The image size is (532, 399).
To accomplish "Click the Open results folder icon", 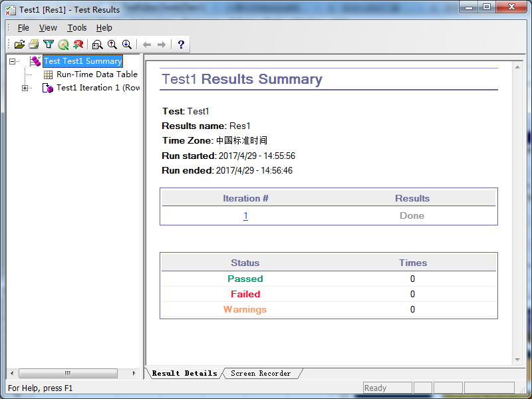I will pos(19,45).
